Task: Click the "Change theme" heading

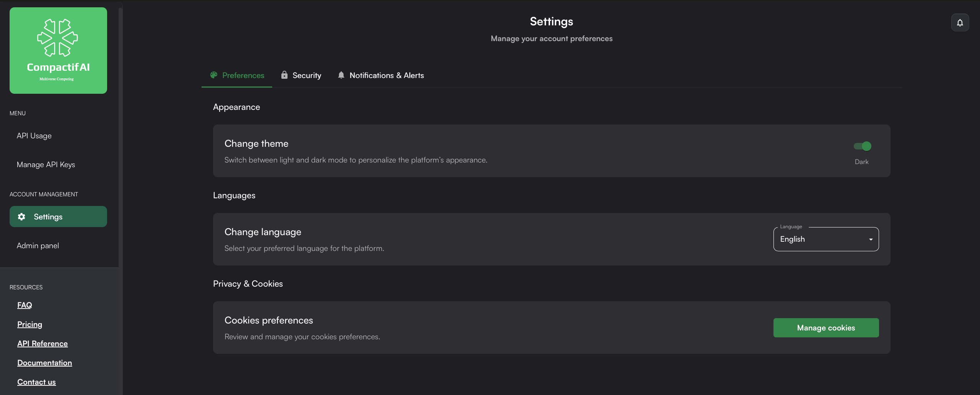Action: pos(256,143)
